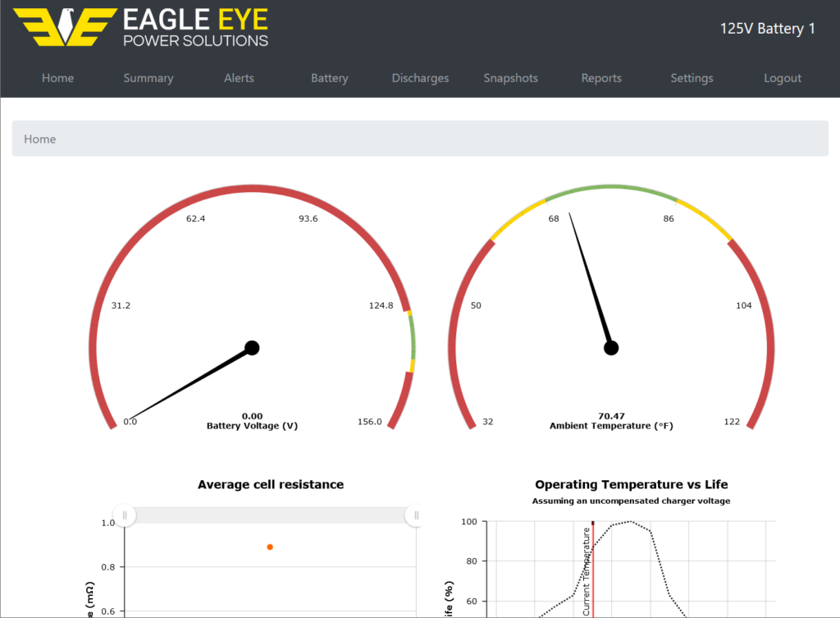Click the 86 tick label on temperature gauge
Image resolution: width=840 pixels, height=618 pixels.
(x=669, y=218)
